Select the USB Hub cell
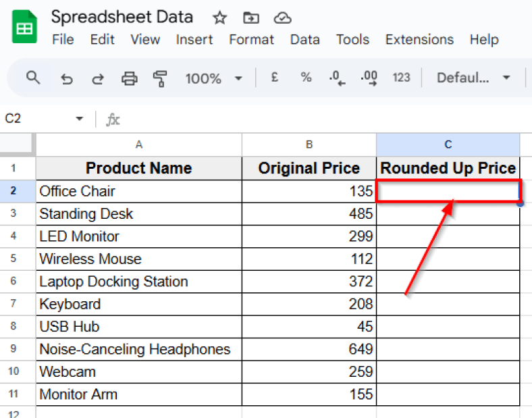This screenshot has width=532, height=418. pyautogui.click(x=139, y=327)
